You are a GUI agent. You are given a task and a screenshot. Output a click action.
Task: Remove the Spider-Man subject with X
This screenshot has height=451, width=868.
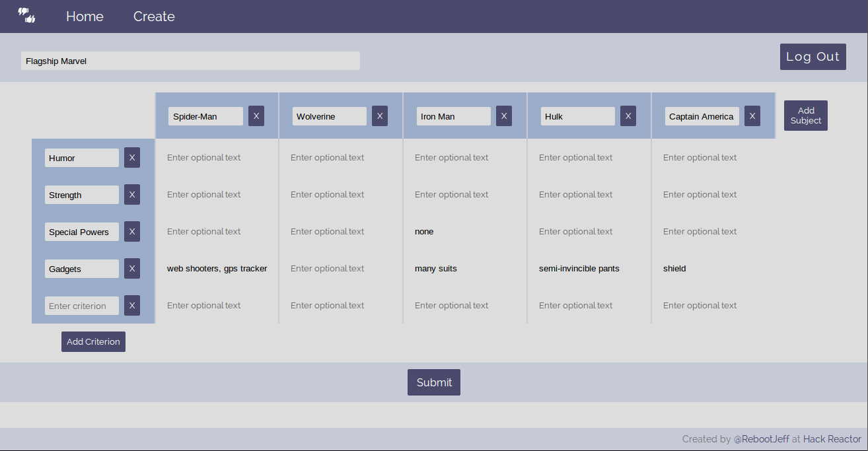click(x=256, y=116)
